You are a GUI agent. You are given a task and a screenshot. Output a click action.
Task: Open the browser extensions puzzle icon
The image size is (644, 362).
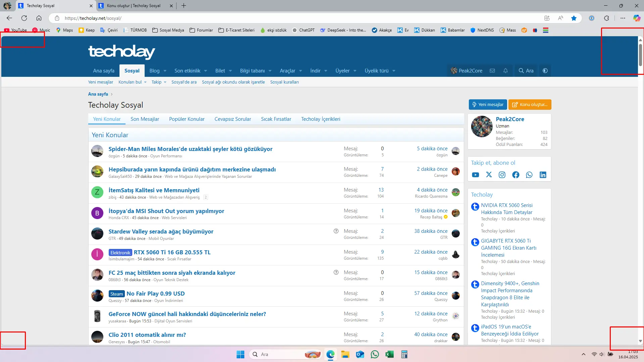coord(606,18)
